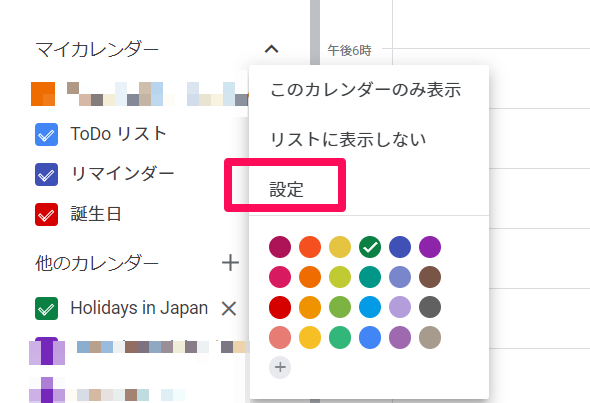Pick the dark gray color swatch
This screenshot has height=403, width=590.
pyautogui.click(x=430, y=307)
